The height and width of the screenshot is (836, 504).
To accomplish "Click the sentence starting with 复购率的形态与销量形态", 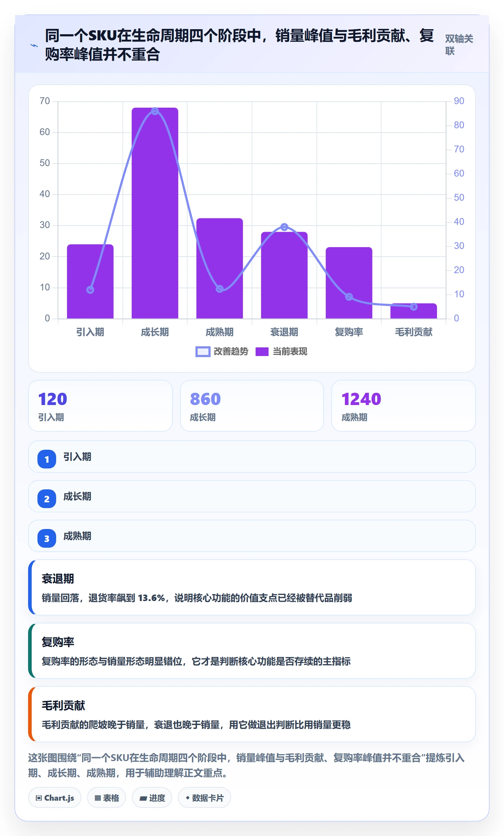I will (196, 661).
